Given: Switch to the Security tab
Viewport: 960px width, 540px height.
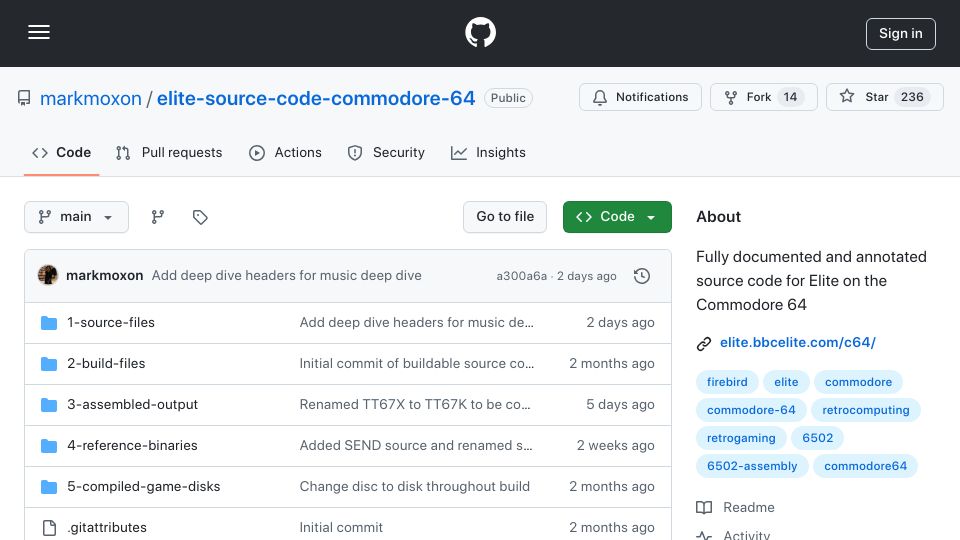Looking at the screenshot, I should pos(386,152).
